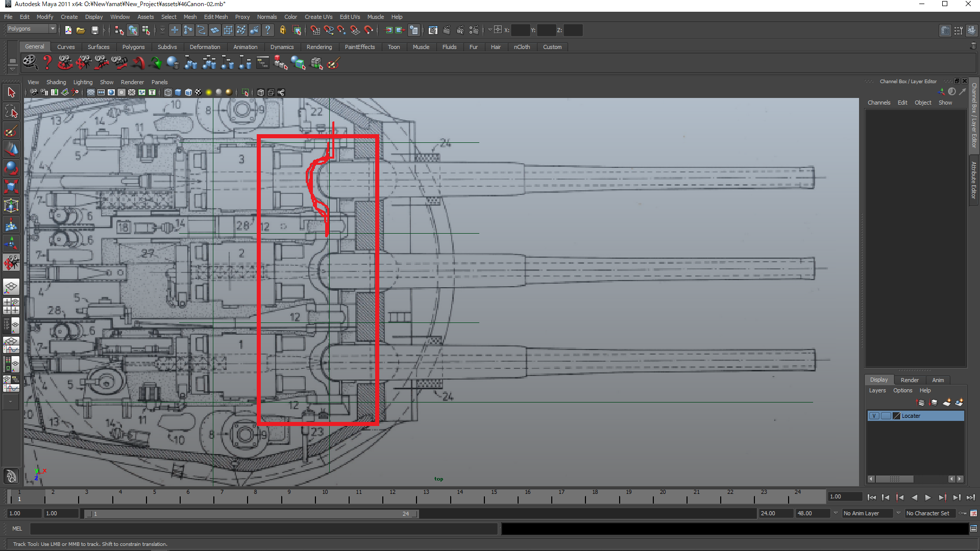Screen dimensions: 980x551
Task: Click the layer editor horizontal scrollbar
Action: 895,479
